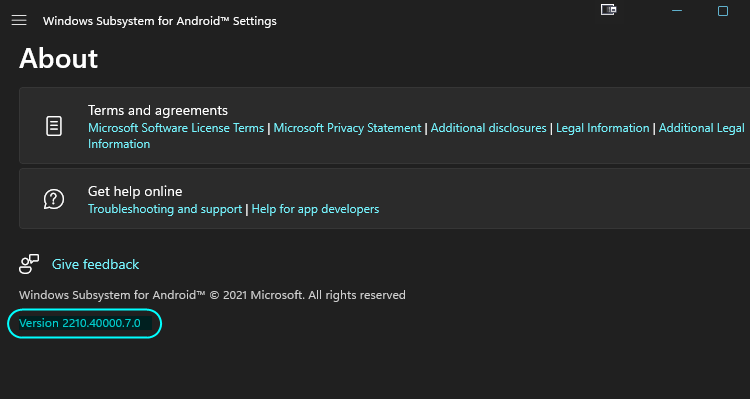Minimize the Android Settings window
The height and width of the screenshot is (399, 750).
click(677, 11)
